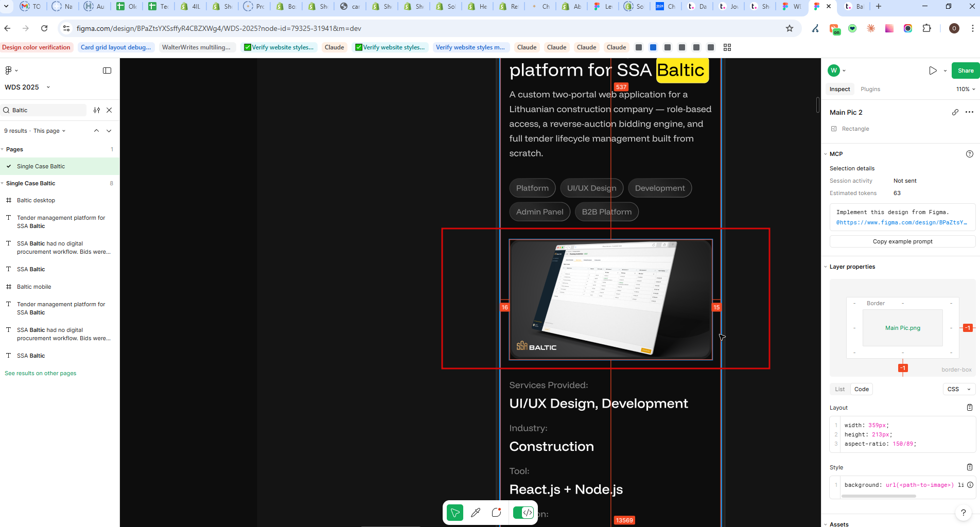Bookmark this page with the star icon
980x527 pixels.
pyautogui.click(x=790, y=28)
